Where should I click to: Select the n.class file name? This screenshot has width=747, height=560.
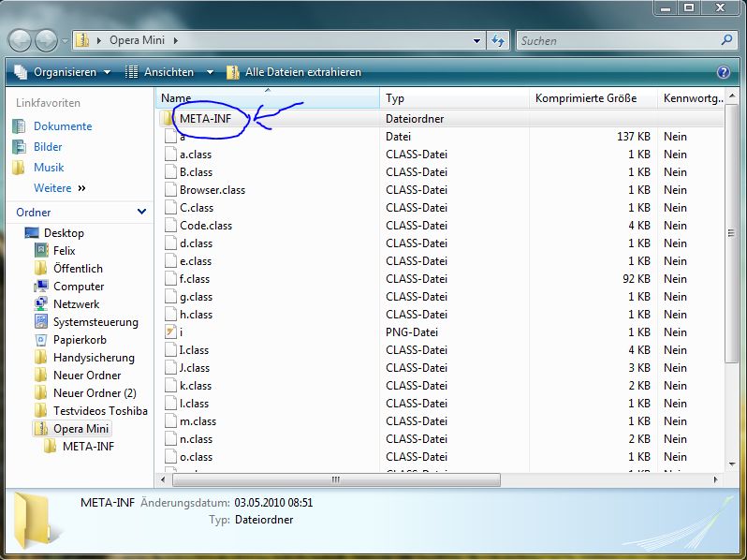[196, 439]
